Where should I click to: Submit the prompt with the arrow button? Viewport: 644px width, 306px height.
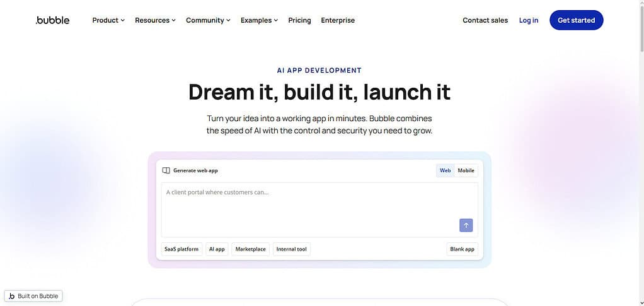[466, 225]
